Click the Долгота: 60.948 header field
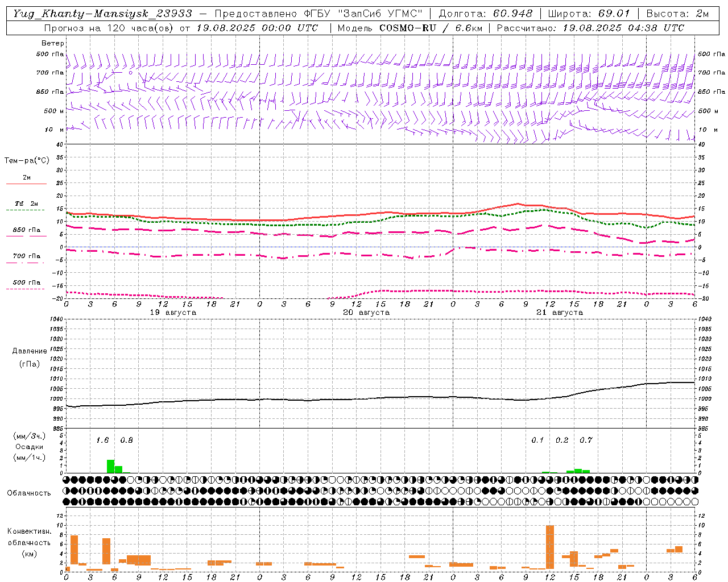The width and height of the screenshot is (728, 582). (x=486, y=14)
